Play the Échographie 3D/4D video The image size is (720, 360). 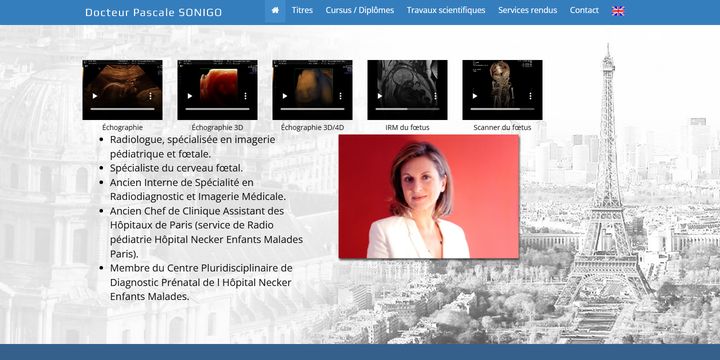[285, 96]
